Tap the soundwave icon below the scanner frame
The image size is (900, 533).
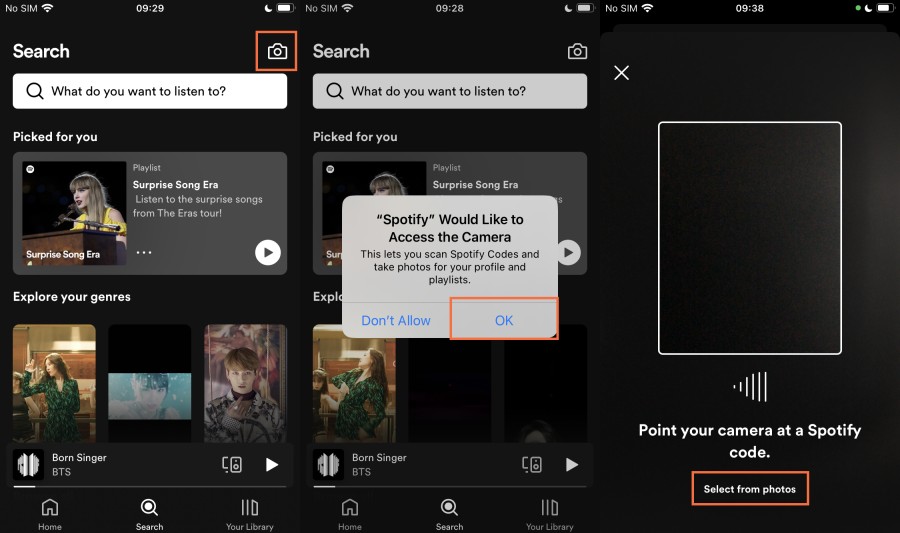(x=750, y=386)
